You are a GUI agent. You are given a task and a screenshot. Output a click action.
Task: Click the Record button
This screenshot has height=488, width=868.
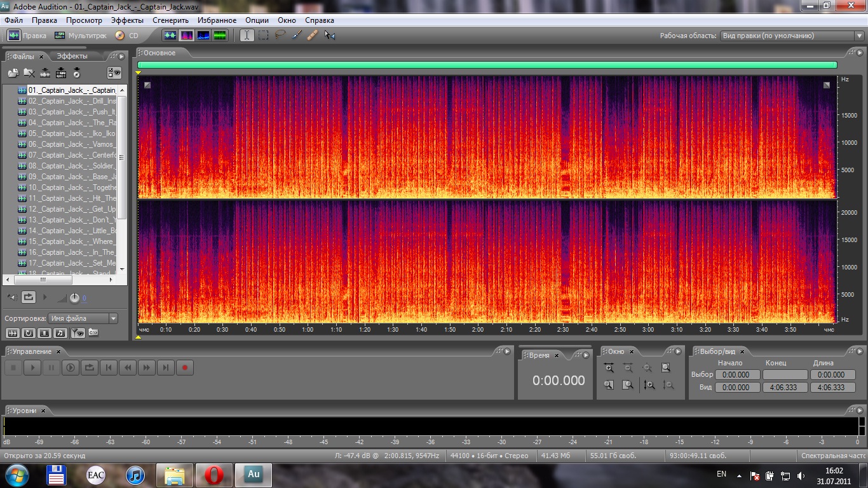[185, 367]
